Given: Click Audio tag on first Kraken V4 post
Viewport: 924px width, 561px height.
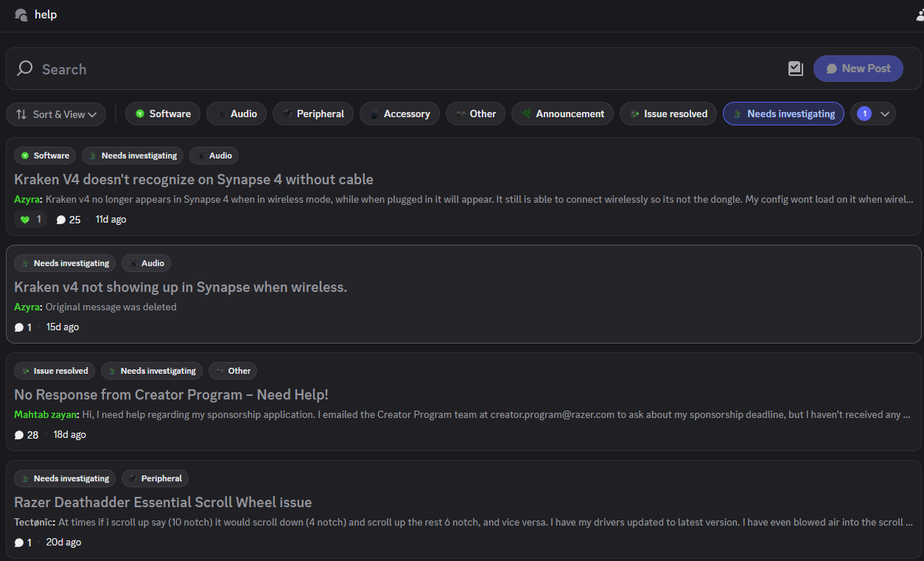Looking at the screenshot, I should click(214, 156).
